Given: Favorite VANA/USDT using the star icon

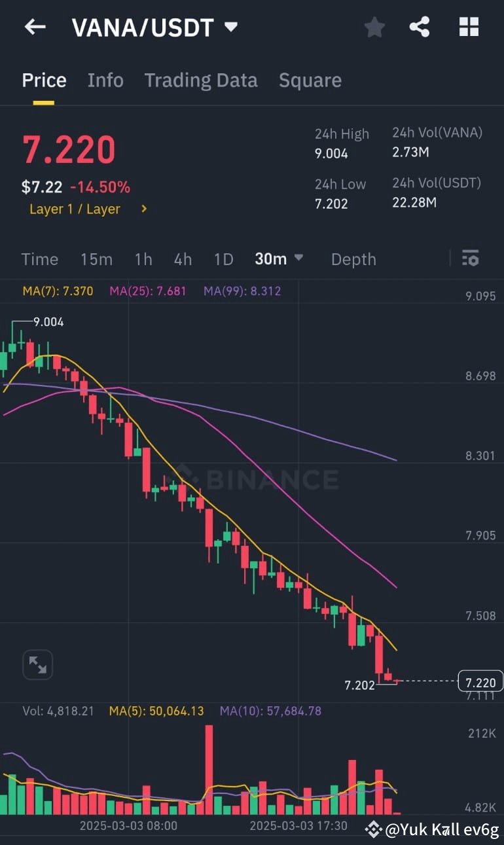Looking at the screenshot, I should coord(374,27).
